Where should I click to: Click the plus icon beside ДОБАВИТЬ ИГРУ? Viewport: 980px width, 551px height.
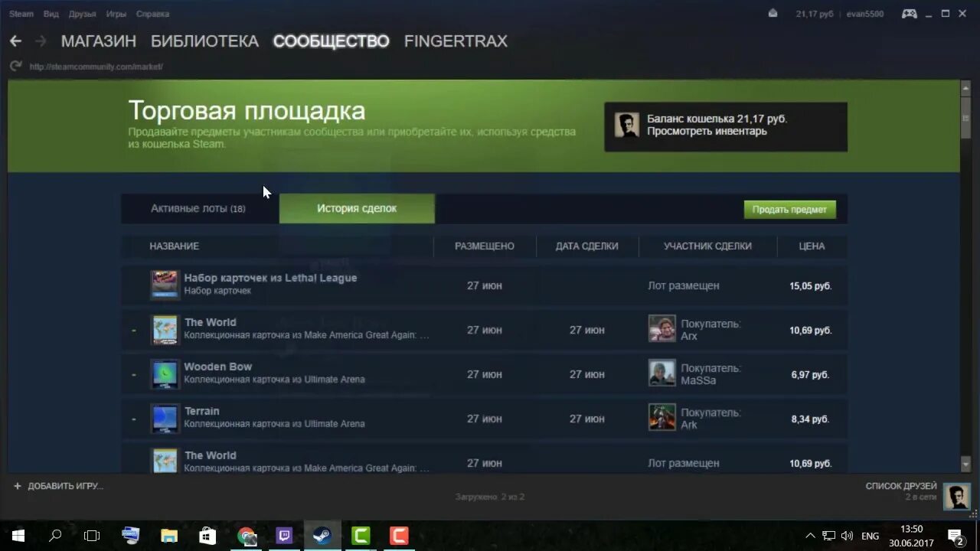tap(18, 486)
